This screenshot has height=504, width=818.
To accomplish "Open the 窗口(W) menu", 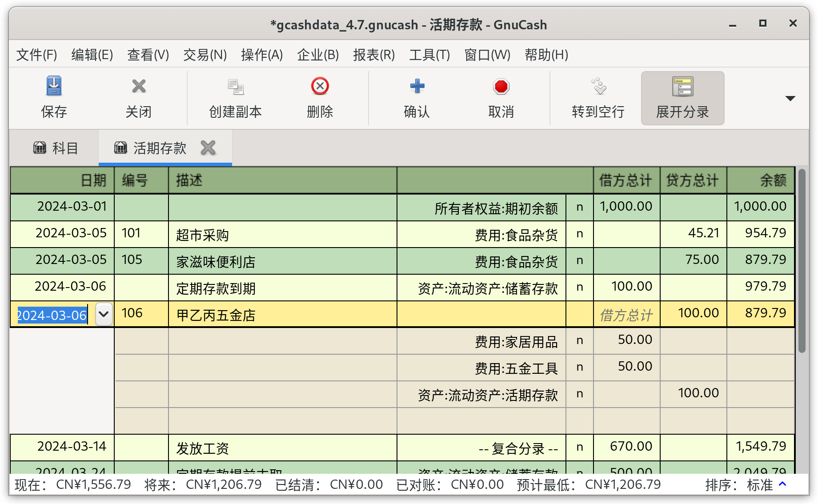I will tap(487, 55).
